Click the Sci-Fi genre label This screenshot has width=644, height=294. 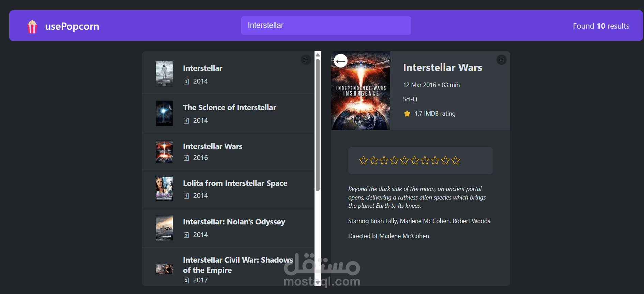[x=410, y=99]
